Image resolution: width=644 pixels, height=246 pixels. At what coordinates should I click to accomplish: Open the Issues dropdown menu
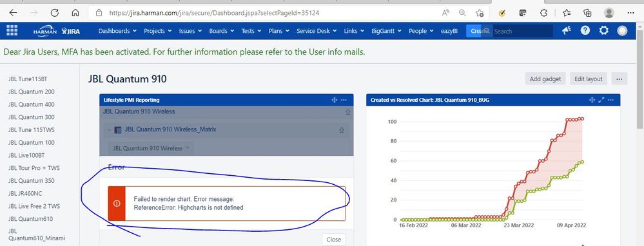tap(190, 31)
